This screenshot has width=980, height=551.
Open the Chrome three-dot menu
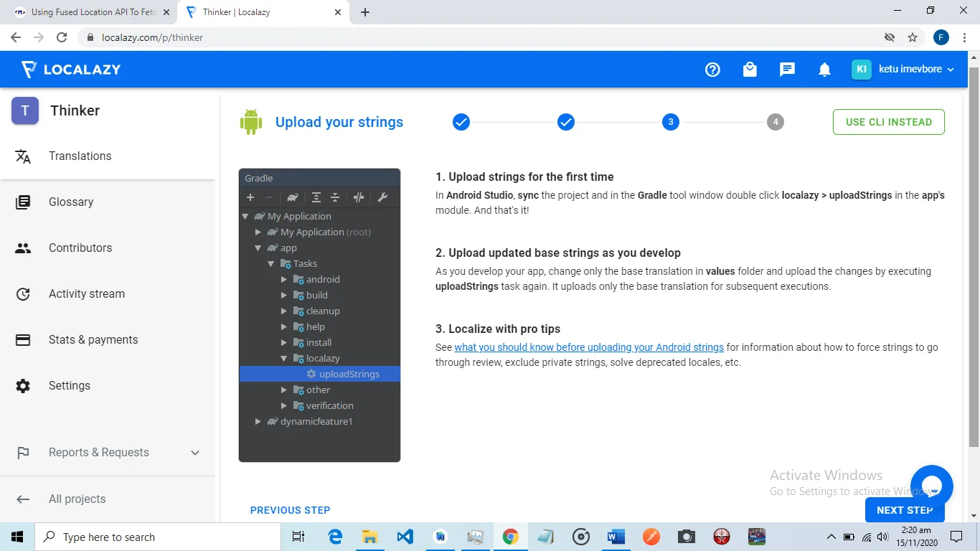click(966, 37)
